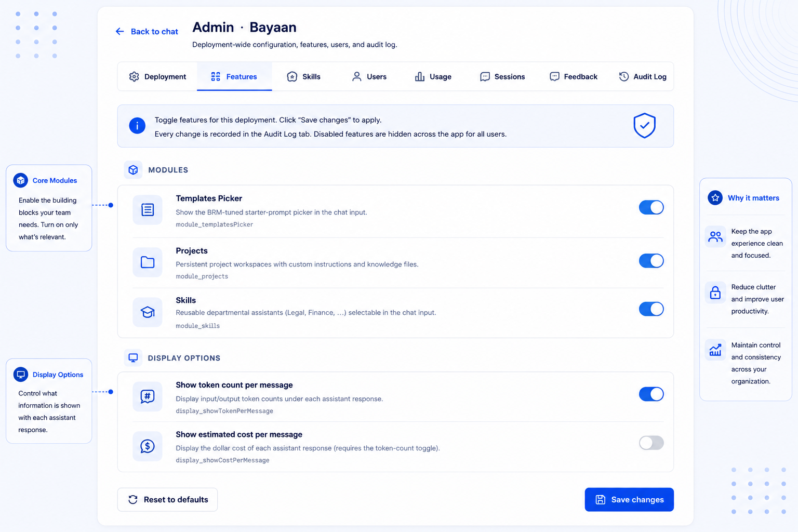This screenshot has height=532, width=798.
Task: Click the Sessions chat bubble icon
Action: 485,76
